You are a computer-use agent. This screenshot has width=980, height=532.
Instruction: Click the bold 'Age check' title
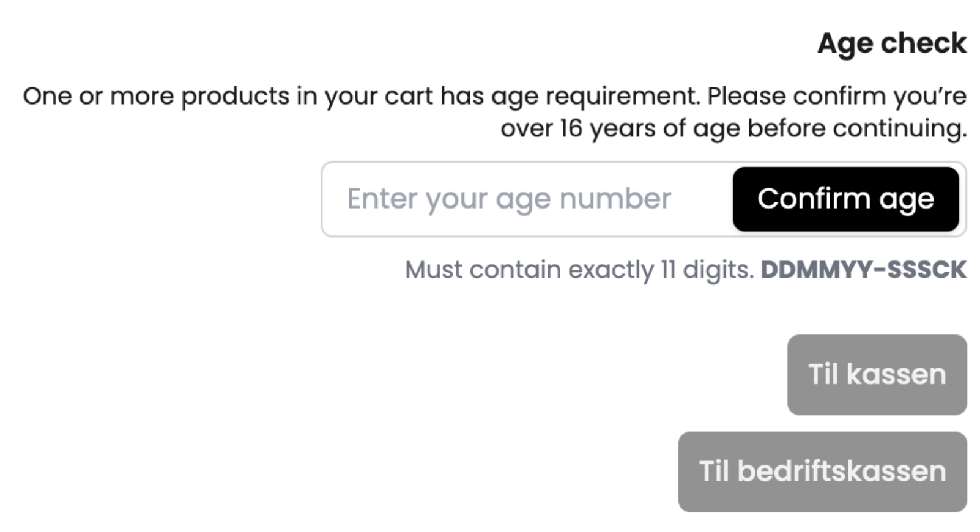[x=891, y=43]
